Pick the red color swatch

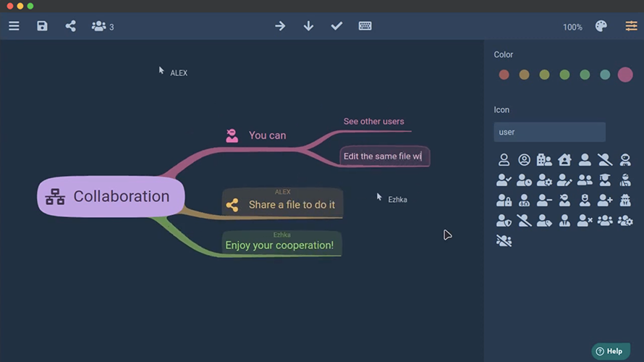(x=504, y=75)
